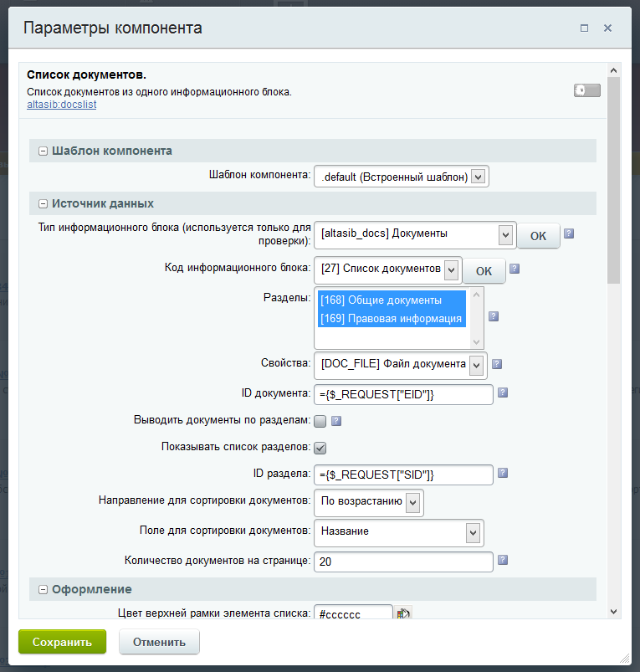Collapse the 'Шаблон компонента' section

[43, 151]
